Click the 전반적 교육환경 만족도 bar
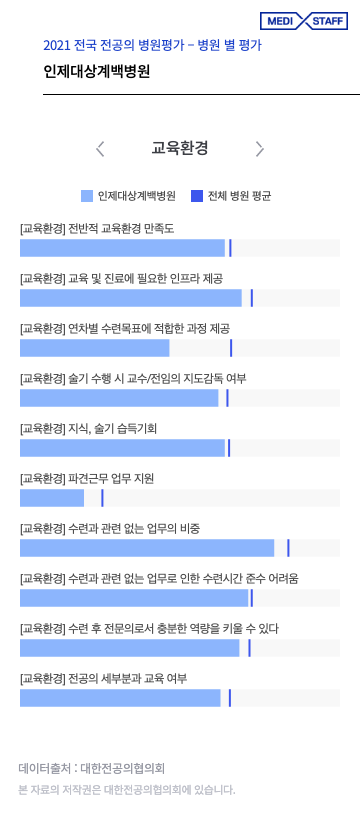The image size is (360, 829). pyautogui.click(x=180, y=248)
